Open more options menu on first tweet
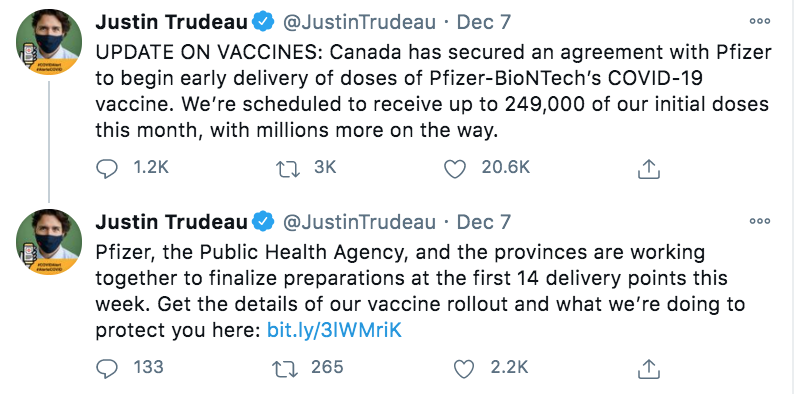Image resolution: width=794 pixels, height=394 pixels. coord(760,22)
